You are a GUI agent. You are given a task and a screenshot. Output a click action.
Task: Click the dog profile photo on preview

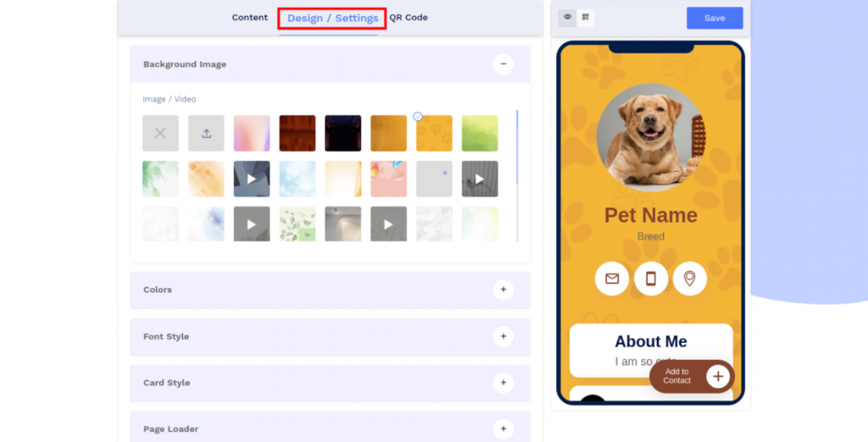pyautogui.click(x=650, y=137)
